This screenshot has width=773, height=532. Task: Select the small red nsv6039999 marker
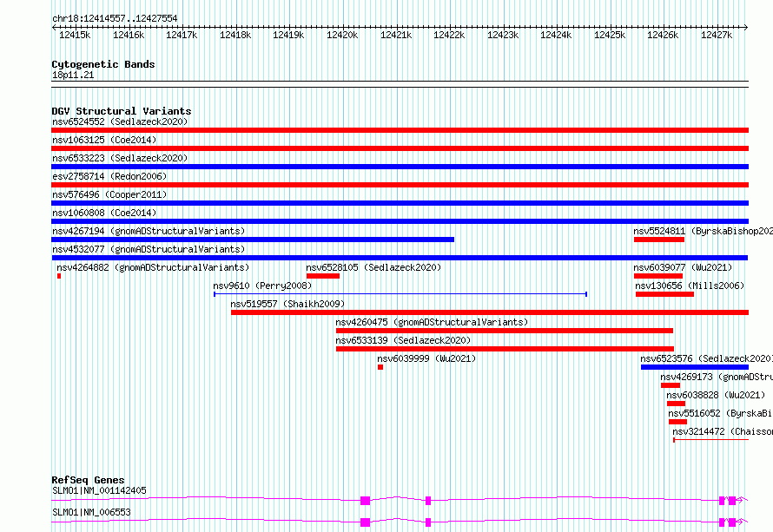pyautogui.click(x=380, y=367)
